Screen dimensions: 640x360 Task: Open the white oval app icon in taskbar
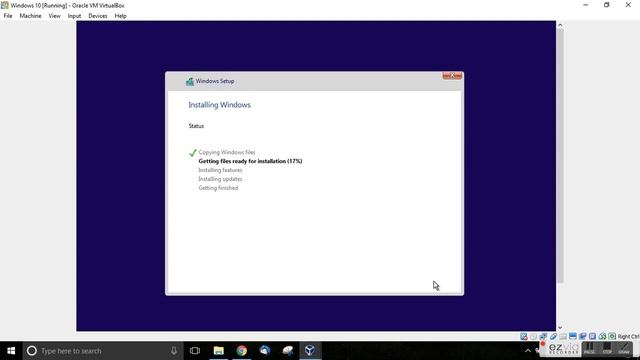tap(287, 351)
